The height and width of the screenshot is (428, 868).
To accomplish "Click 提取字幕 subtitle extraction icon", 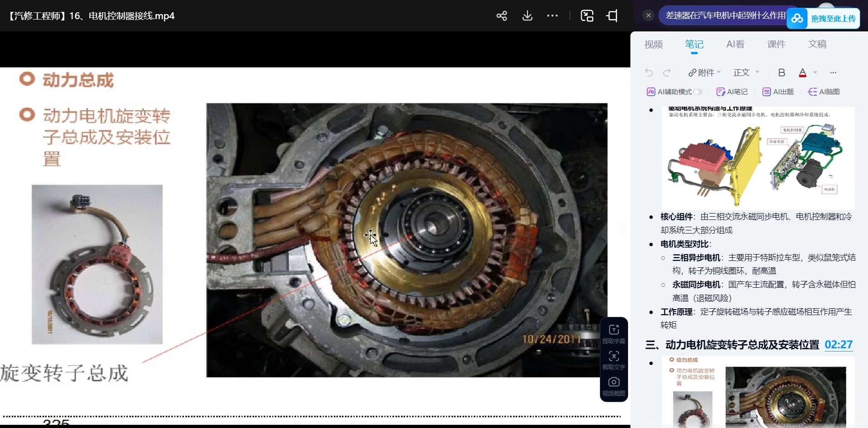I will (x=614, y=333).
